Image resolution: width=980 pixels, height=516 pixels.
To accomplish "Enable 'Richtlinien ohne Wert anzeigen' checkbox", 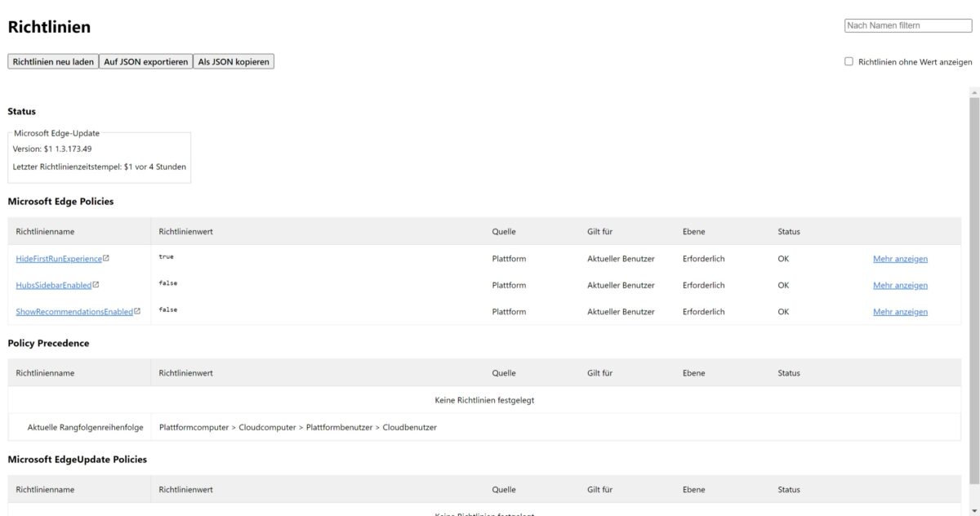I will 849,61.
